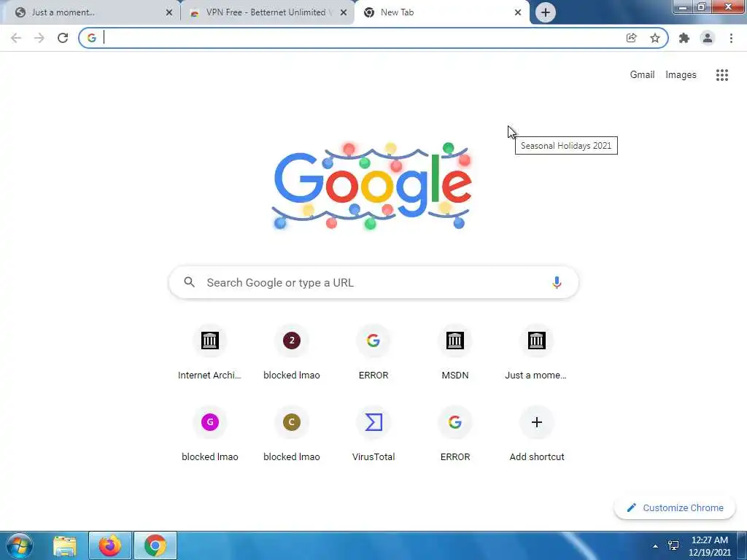Open the Internet Archive shortcut

point(209,353)
